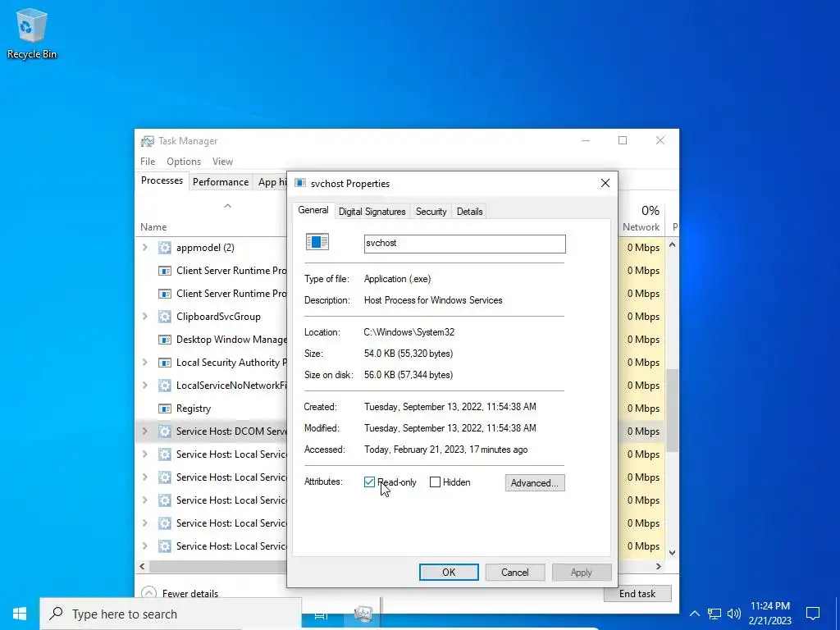This screenshot has height=630, width=840.
Task: Click the horizontal scroll right arrow
Action: click(659, 566)
